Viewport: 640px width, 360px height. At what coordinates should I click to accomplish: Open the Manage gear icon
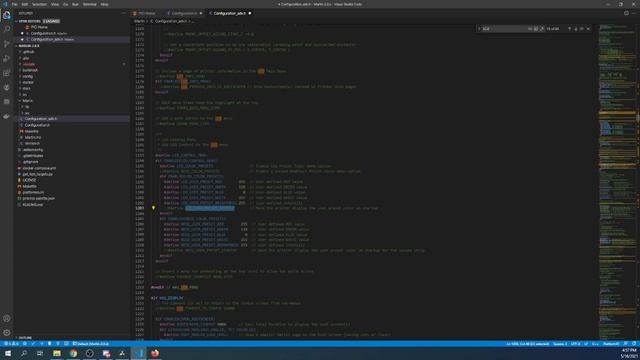click(x=7, y=333)
